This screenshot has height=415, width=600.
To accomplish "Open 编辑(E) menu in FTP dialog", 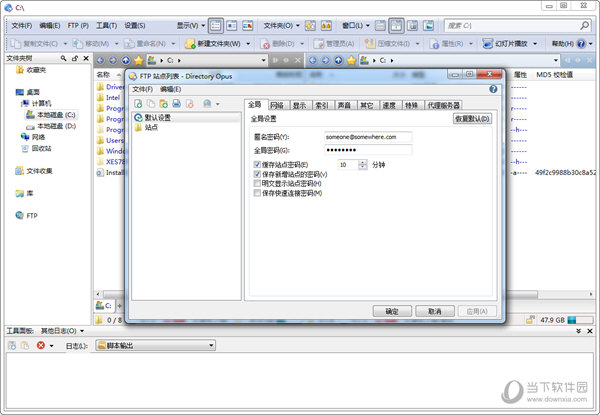I will point(170,89).
